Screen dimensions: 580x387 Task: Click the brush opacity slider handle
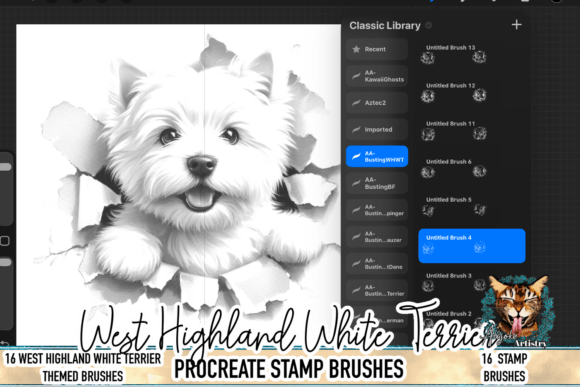tap(5, 262)
